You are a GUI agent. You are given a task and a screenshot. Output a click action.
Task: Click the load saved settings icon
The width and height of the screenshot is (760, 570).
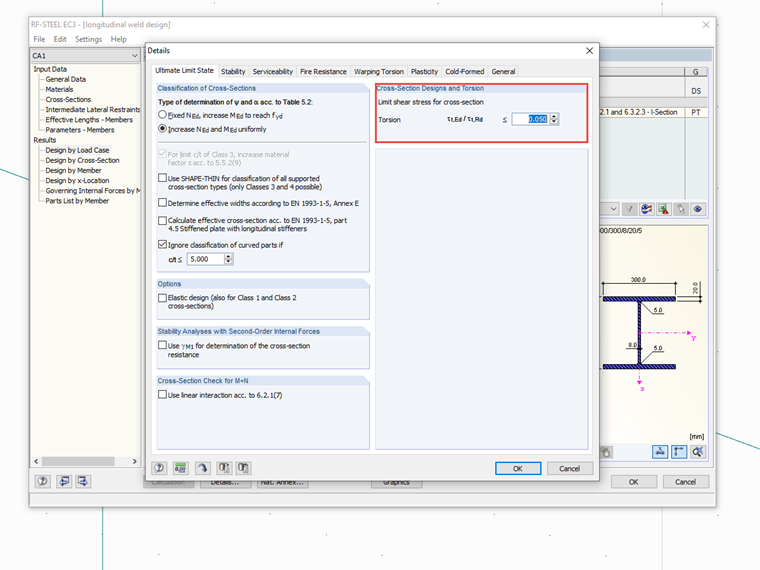tap(224, 468)
